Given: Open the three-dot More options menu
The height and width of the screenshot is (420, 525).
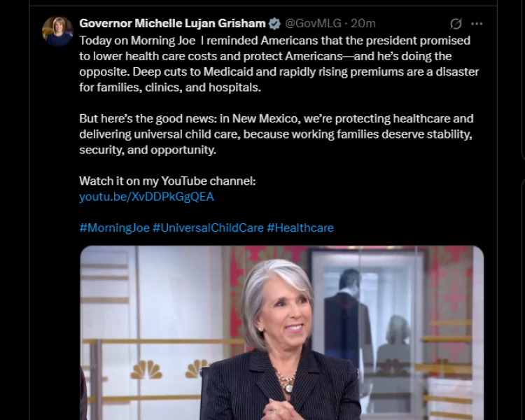Looking at the screenshot, I should click(x=477, y=24).
